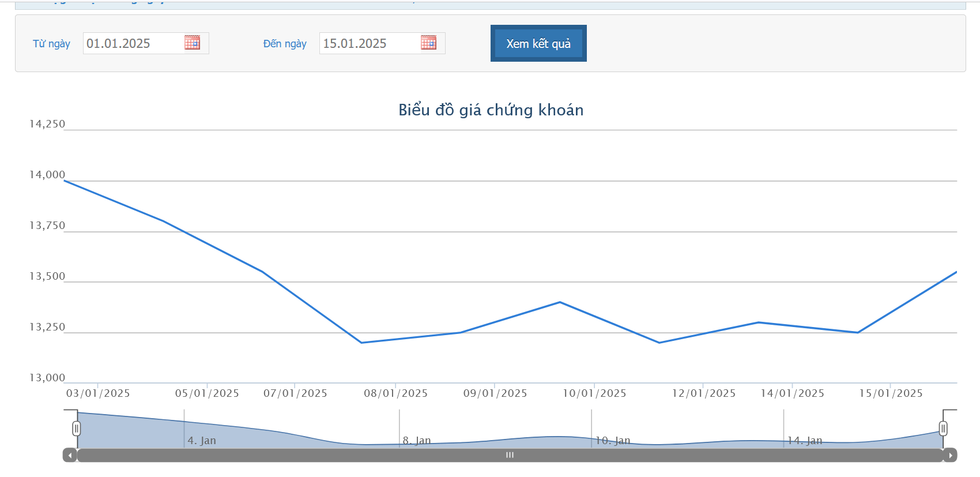The width and height of the screenshot is (980, 477).
Task: Click the left navigator range handle
Action: [x=77, y=429]
